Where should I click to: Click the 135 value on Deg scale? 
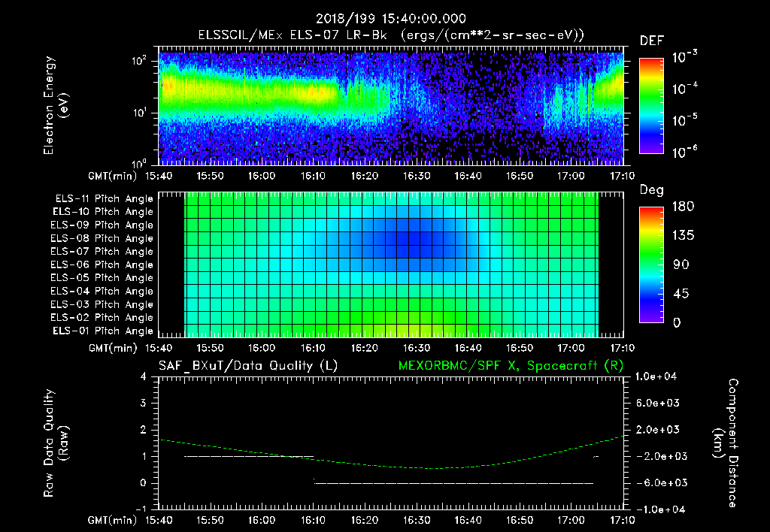pyautogui.click(x=683, y=236)
